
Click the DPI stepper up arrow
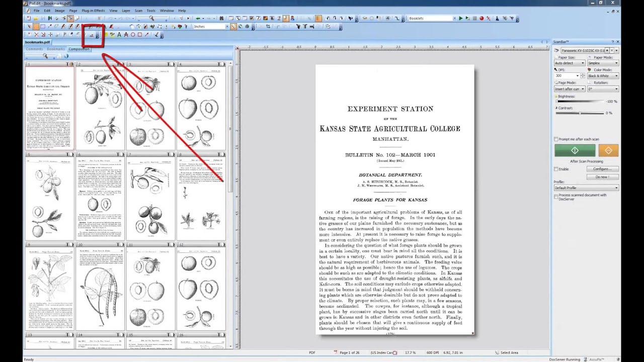click(583, 74)
